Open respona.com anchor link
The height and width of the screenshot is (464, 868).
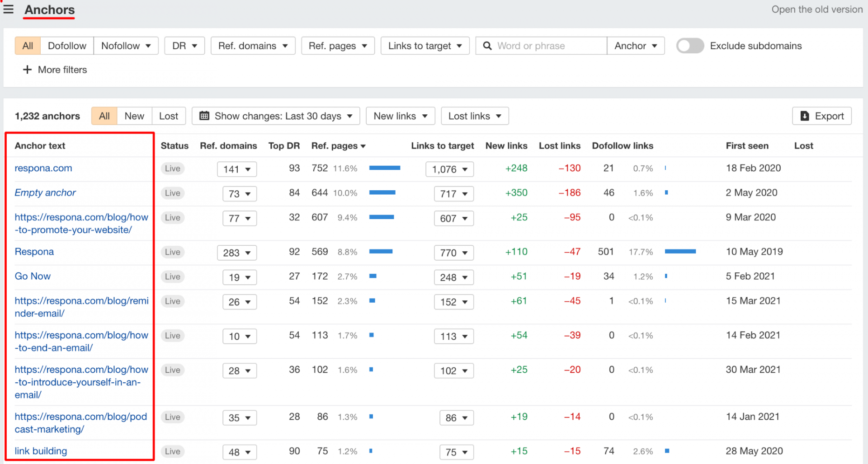43,168
